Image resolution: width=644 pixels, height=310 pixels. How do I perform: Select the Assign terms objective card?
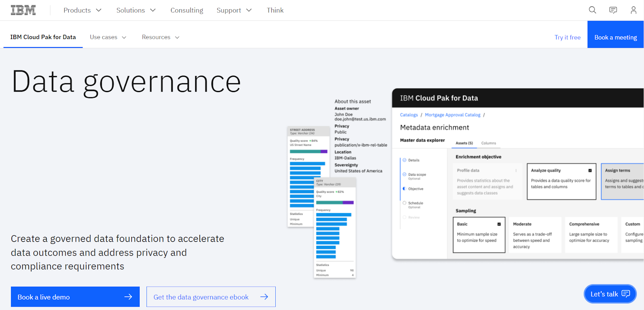pos(622,181)
